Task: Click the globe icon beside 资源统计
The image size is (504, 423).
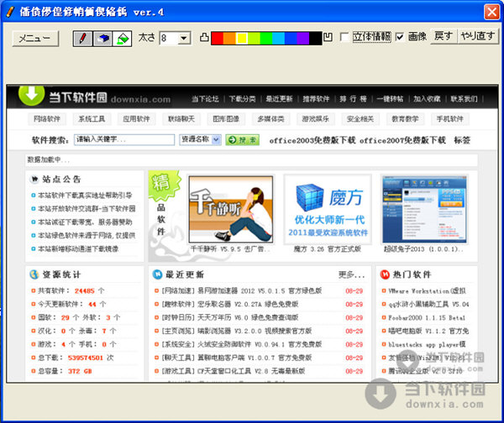Action: (x=34, y=274)
